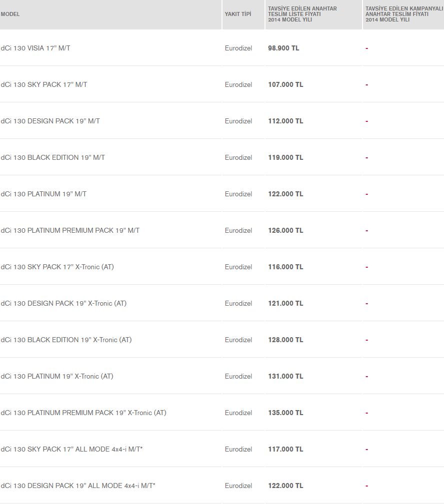Choose dCi 130 DESIGN PACK 19" X-Tronic (AT)
The height and width of the screenshot is (504, 444).
point(63,303)
